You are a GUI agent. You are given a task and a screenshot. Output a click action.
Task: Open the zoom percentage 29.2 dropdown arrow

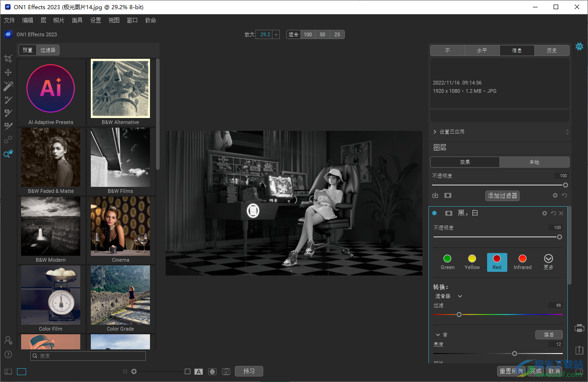276,34
